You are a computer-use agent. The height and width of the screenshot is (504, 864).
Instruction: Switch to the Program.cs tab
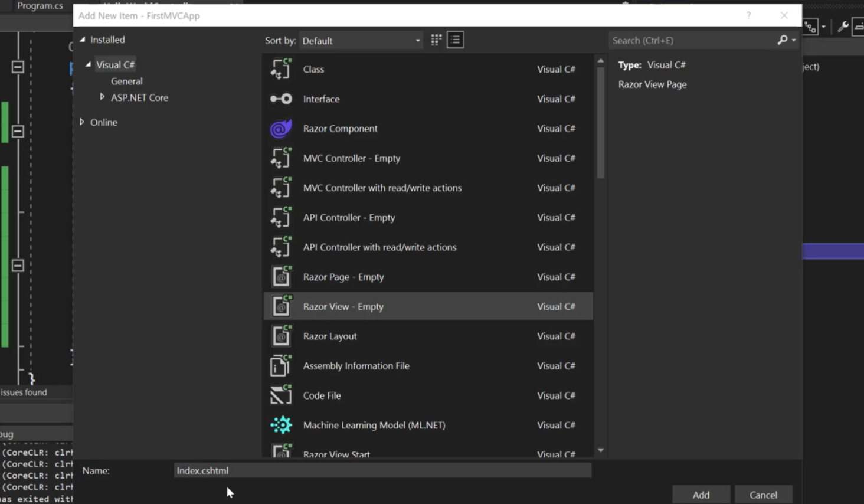(40, 6)
